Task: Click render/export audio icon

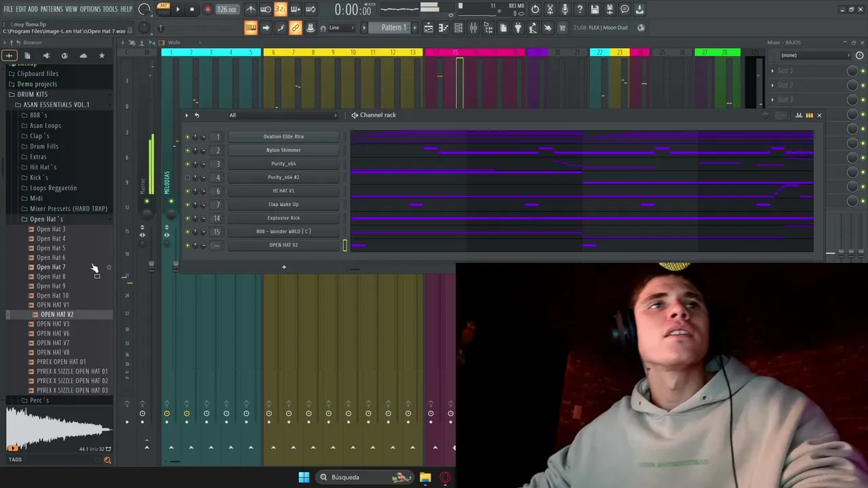Action: tap(610, 9)
